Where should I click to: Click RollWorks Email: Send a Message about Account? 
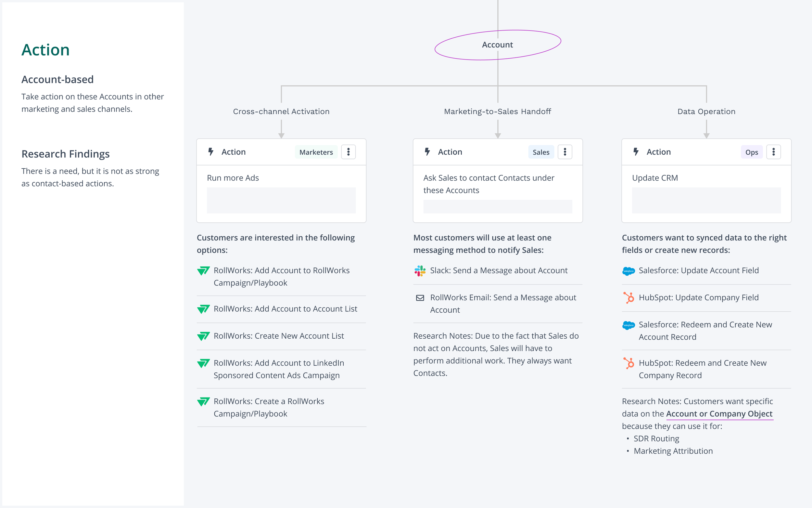[x=503, y=304]
